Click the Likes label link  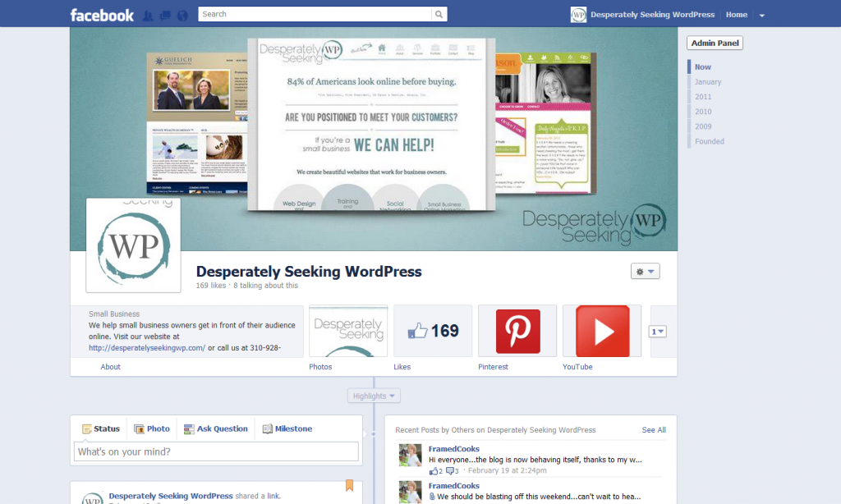coord(402,367)
